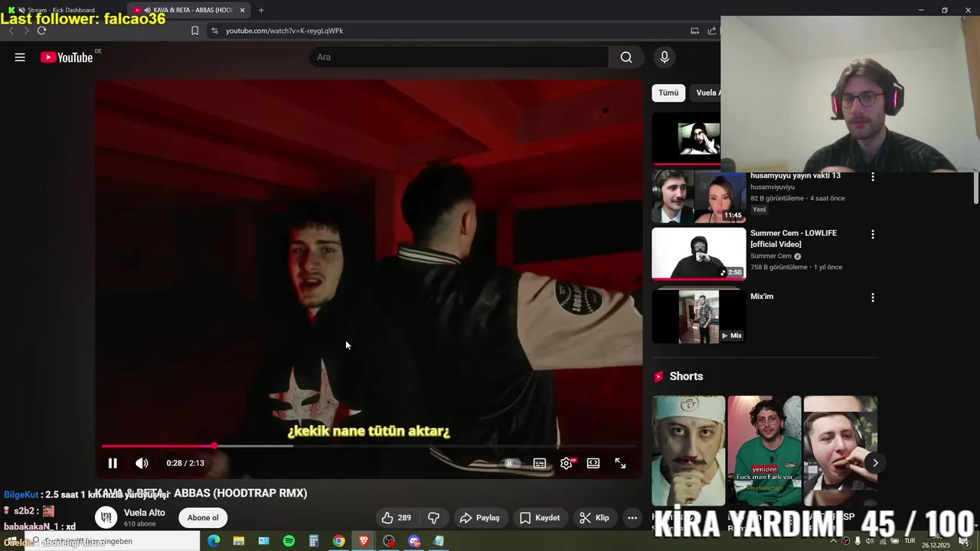Click the Ara search input field
Viewport: 980px width, 551px height.
pyautogui.click(x=459, y=57)
